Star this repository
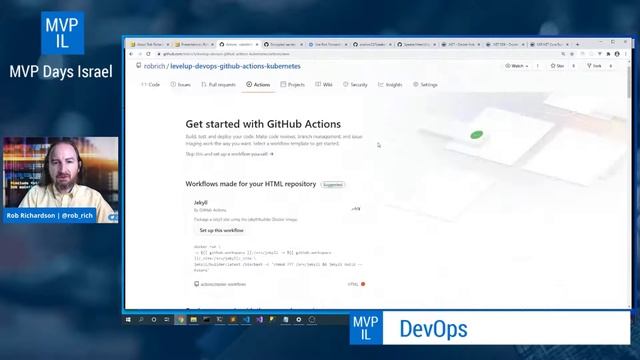Screen dimensions: 640x360 [557, 66]
